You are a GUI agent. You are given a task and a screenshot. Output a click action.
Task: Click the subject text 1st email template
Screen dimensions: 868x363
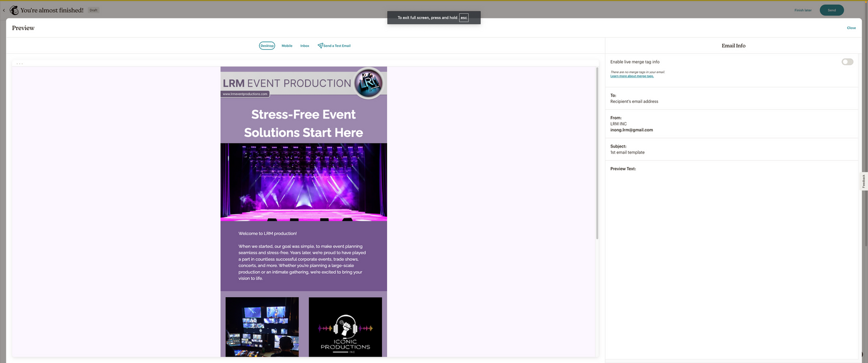coord(627,153)
